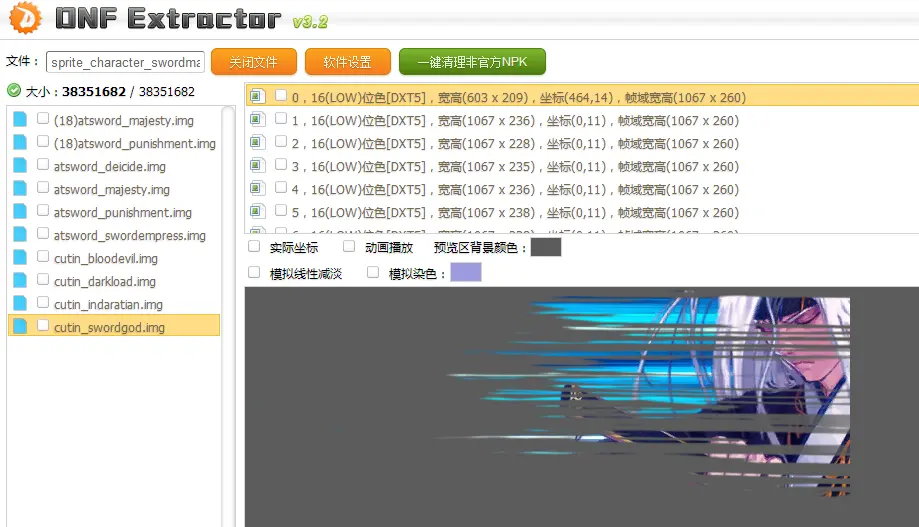Viewport: 919px width, 527px height.
Task: Select atsword_punishment.img in the file list
Action: coord(122,212)
